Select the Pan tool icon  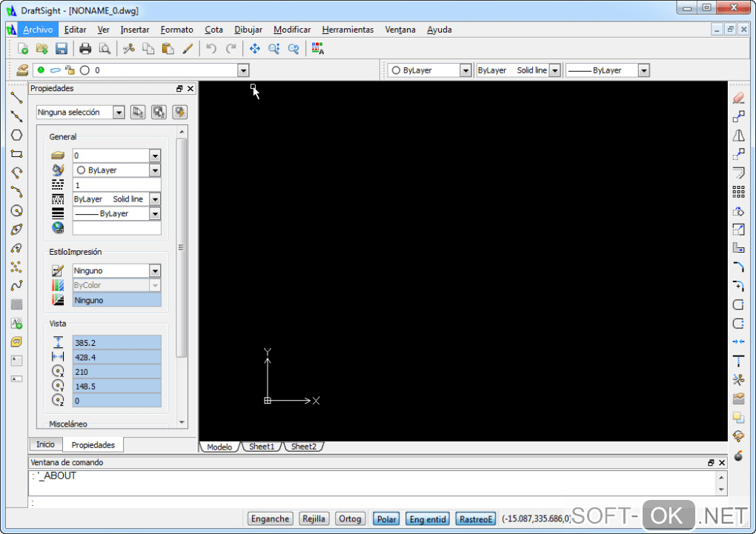point(254,49)
